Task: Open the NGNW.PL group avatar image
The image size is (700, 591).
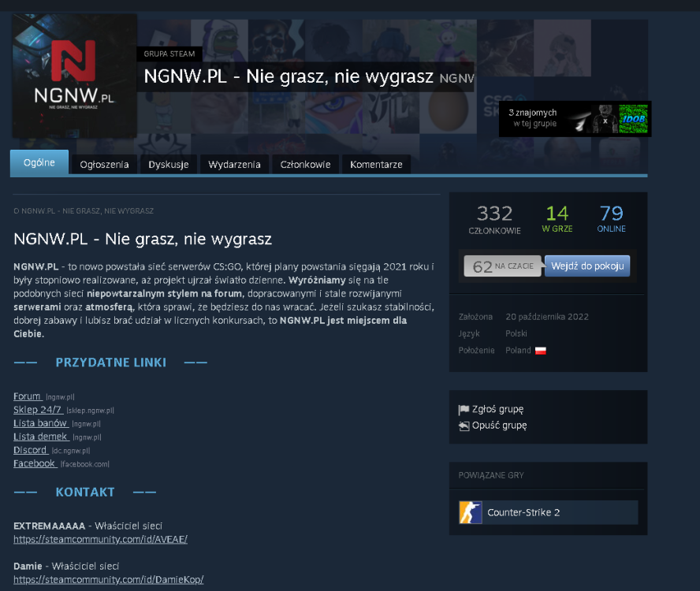Action: (75, 76)
